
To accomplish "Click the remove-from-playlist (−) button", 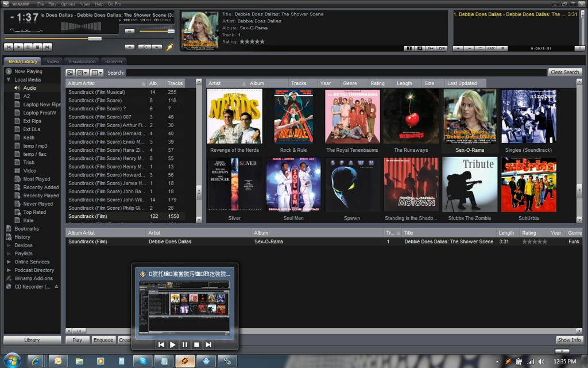I will click(x=469, y=48).
